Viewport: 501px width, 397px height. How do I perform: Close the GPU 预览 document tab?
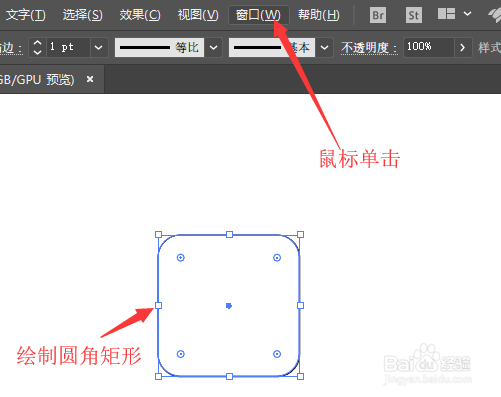90,79
